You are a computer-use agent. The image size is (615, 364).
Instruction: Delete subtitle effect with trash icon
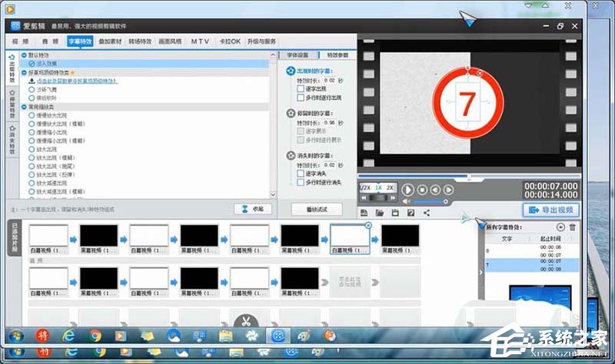tap(572, 227)
